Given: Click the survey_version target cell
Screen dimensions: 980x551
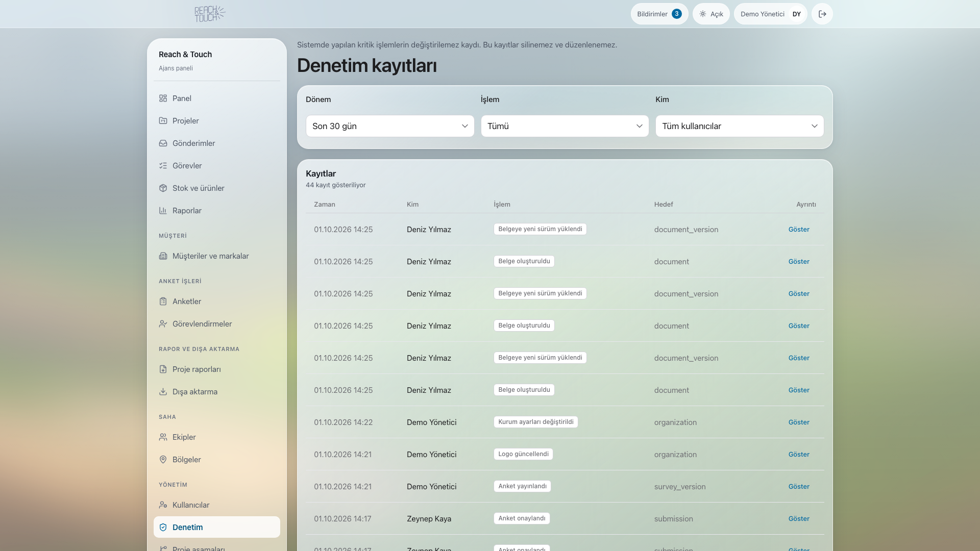Looking at the screenshot, I should tap(680, 487).
